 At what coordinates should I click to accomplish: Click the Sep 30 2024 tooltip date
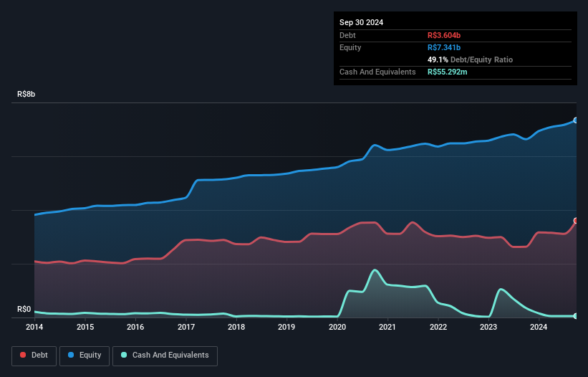361,22
